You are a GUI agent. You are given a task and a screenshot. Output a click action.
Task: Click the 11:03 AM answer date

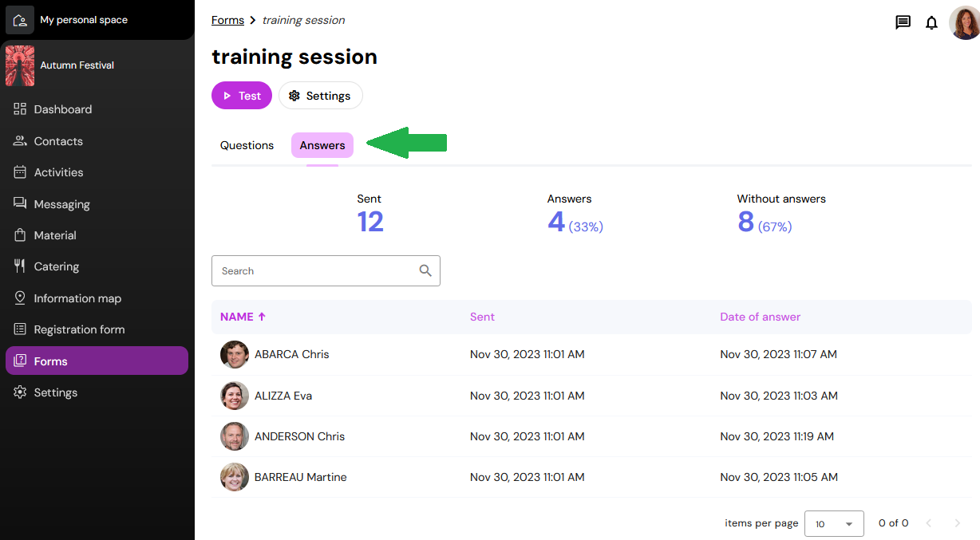pyautogui.click(x=779, y=396)
